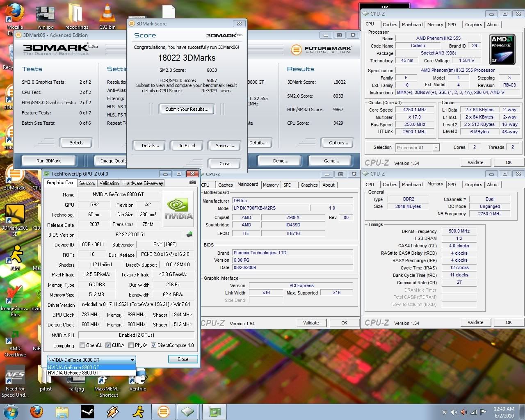Click Validate in the top CPU-Z window

(475, 162)
